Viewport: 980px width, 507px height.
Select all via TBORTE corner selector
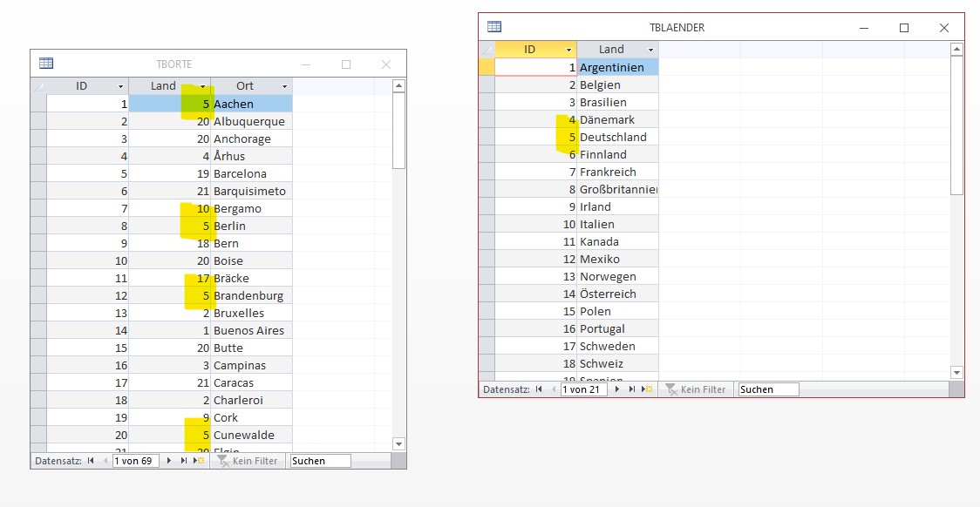click(x=38, y=86)
